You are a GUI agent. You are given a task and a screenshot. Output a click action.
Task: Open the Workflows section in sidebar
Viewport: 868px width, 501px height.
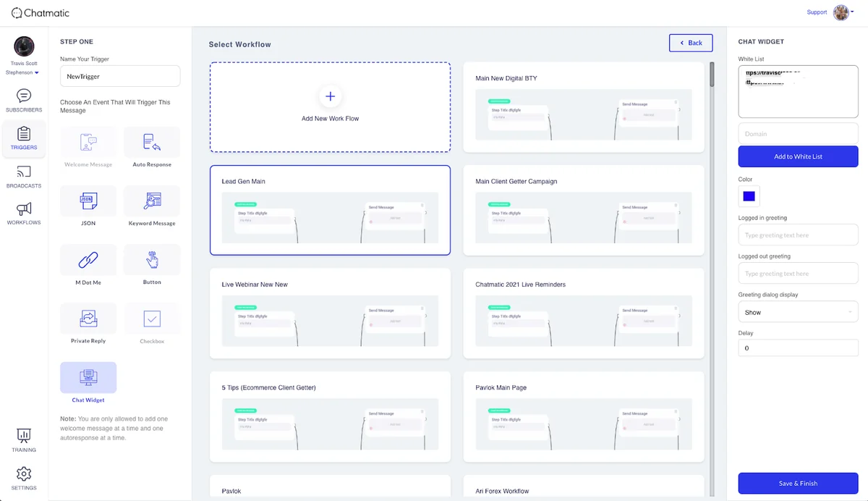pos(24,214)
